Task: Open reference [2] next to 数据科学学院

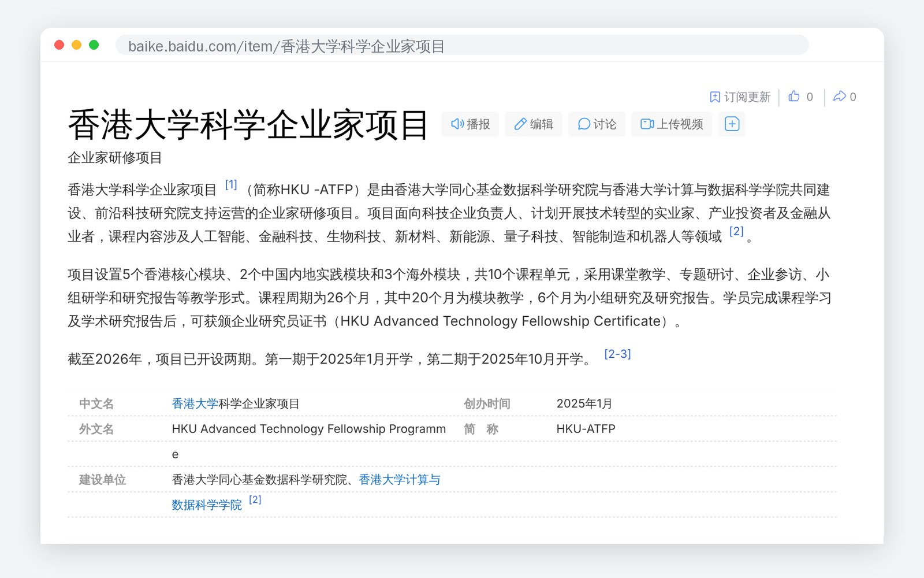Action: [x=255, y=500]
